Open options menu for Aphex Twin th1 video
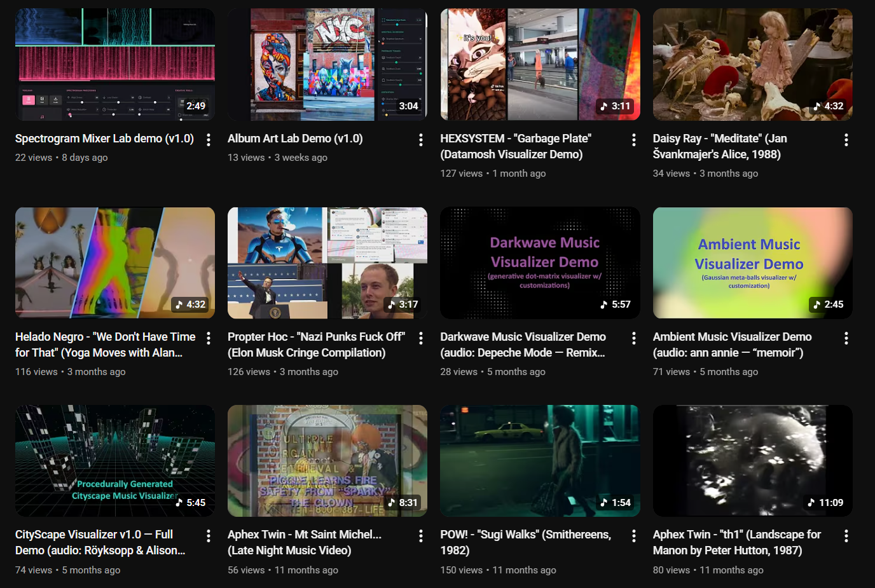 coord(846,536)
